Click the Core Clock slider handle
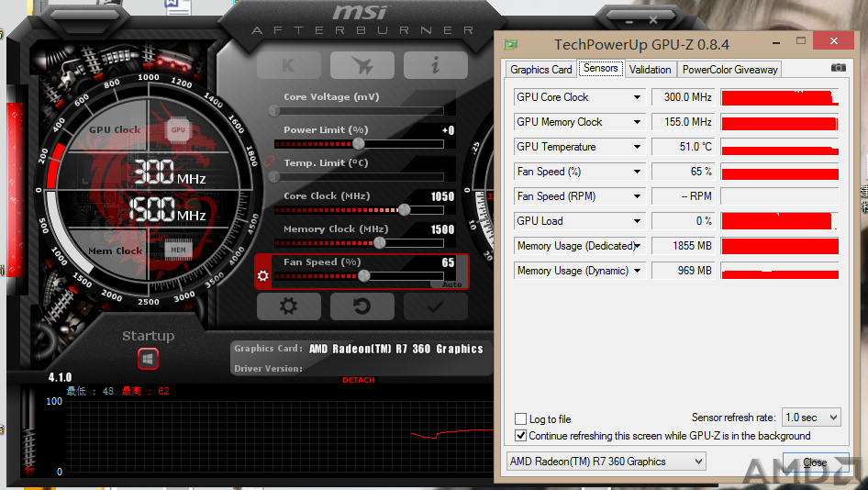 [x=405, y=210]
